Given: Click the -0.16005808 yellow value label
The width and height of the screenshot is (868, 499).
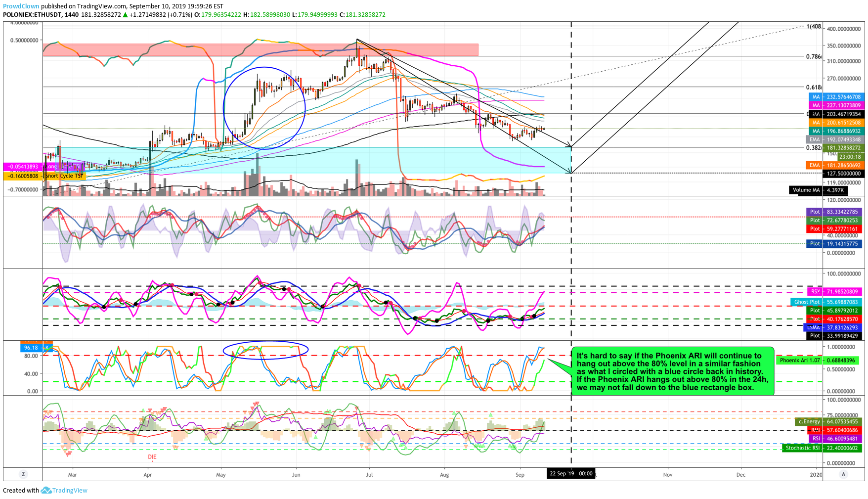Looking at the screenshot, I should coord(23,176).
